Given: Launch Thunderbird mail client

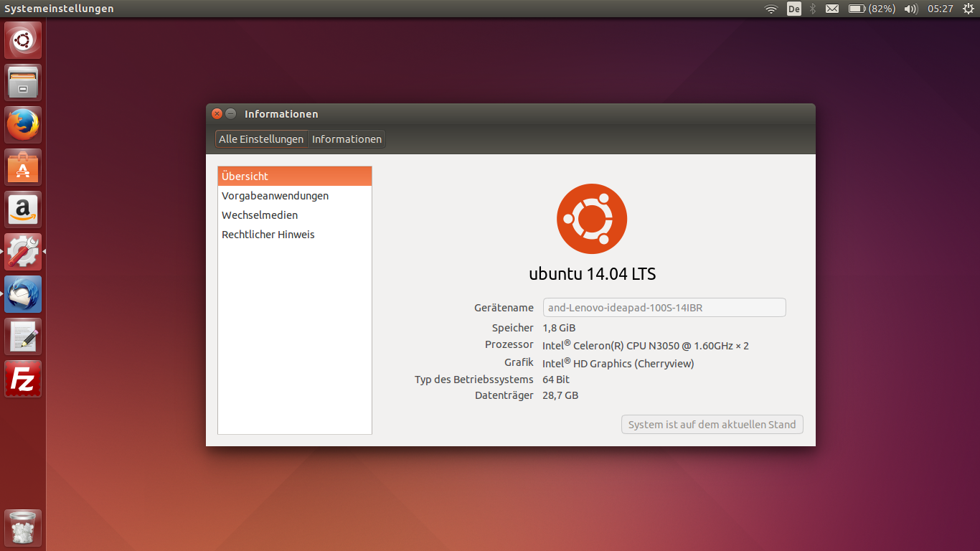Looking at the screenshot, I should 23,294.
